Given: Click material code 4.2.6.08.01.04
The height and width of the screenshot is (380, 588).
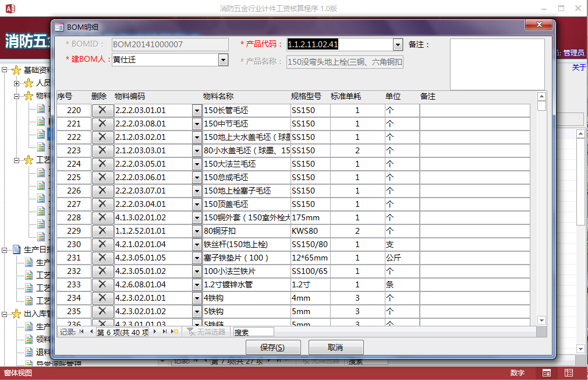Looking at the screenshot, I should point(153,284).
